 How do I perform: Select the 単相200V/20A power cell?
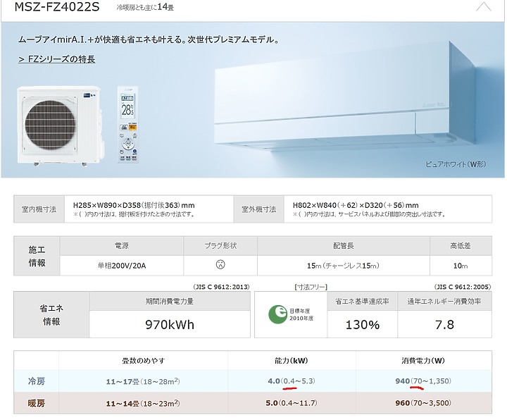click(122, 266)
